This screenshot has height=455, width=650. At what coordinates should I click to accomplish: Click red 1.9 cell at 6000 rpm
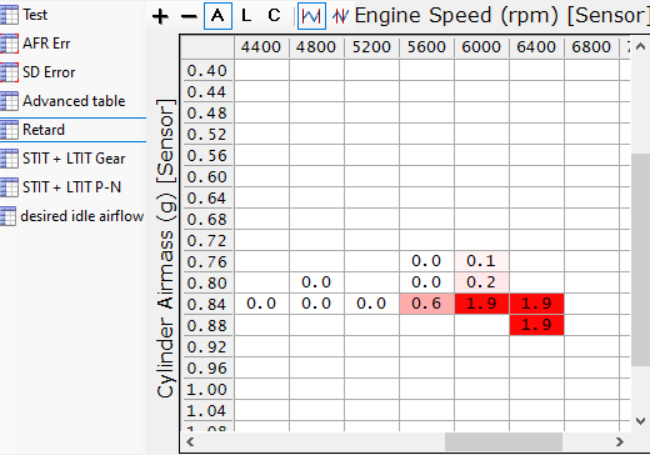point(481,304)
